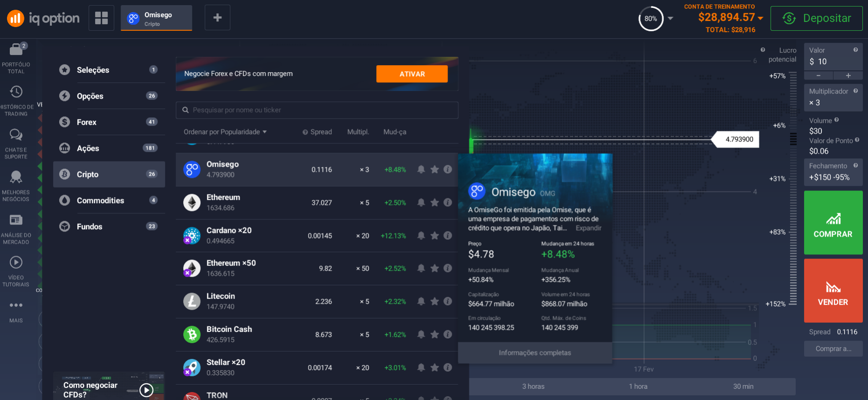Click the Ethereum coin icon in list
This screenshot has width=868, height=400.
[192, 203]
